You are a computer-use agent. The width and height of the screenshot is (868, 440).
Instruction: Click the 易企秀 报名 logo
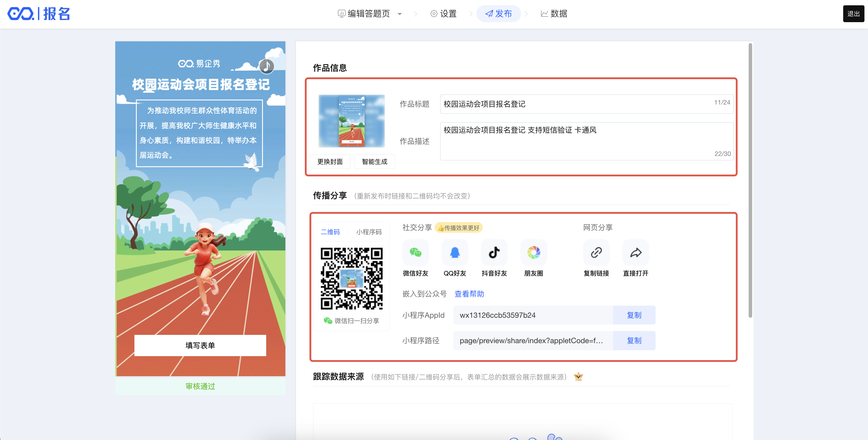[39, 14]
